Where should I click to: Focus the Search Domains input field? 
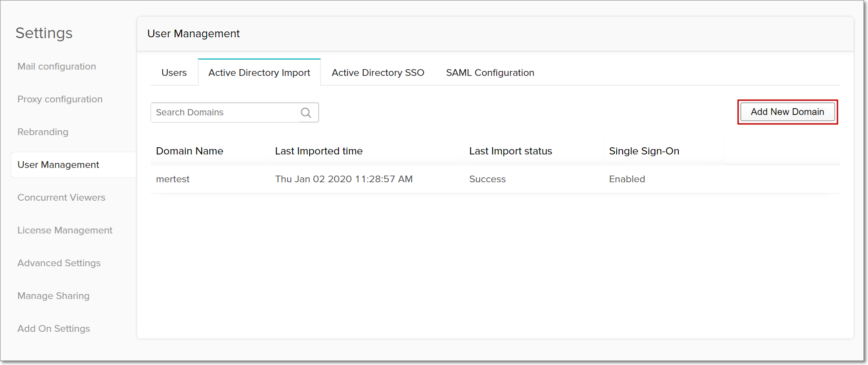coord(226,113)
